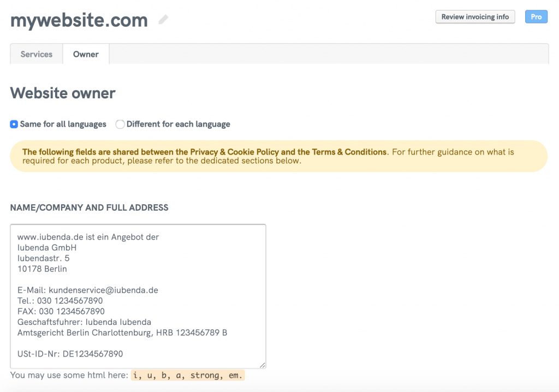559x392 pixels.
Task: Place cursor on the Tel. number line
Action: [x=60, y=301]
